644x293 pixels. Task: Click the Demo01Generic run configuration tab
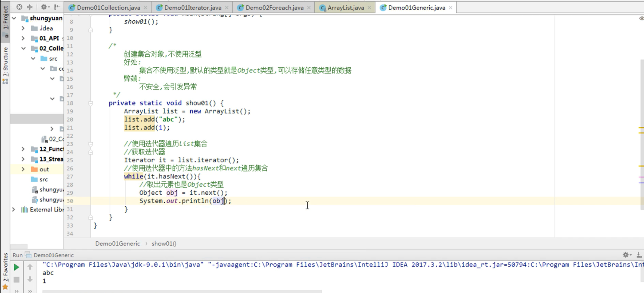50,255
